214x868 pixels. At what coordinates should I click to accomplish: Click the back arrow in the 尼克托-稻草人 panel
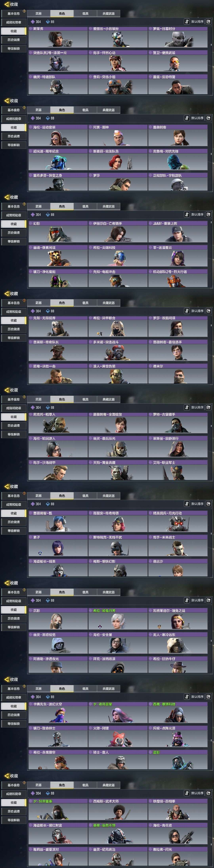point(6,390)
